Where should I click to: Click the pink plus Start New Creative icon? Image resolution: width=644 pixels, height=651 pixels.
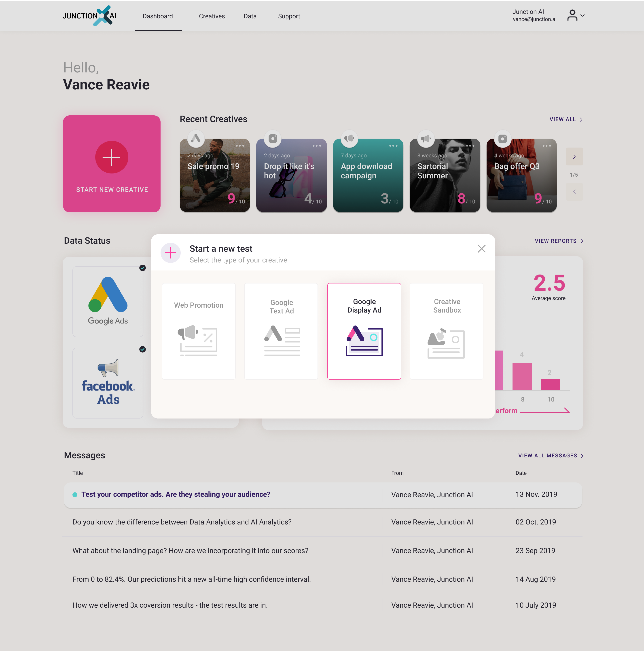point(112,157)
